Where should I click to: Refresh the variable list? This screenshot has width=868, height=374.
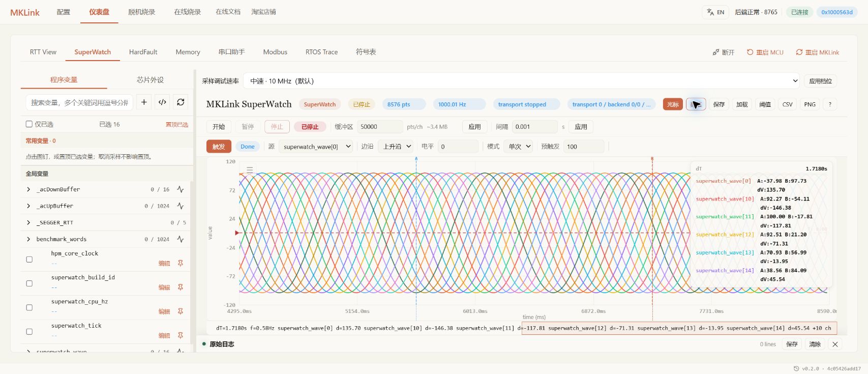click(x=181, y=102)
